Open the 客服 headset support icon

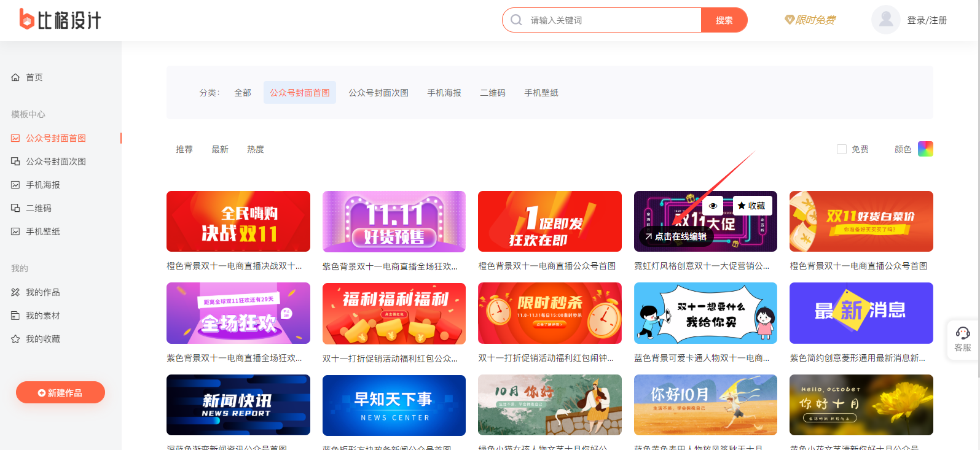[963, 333]
